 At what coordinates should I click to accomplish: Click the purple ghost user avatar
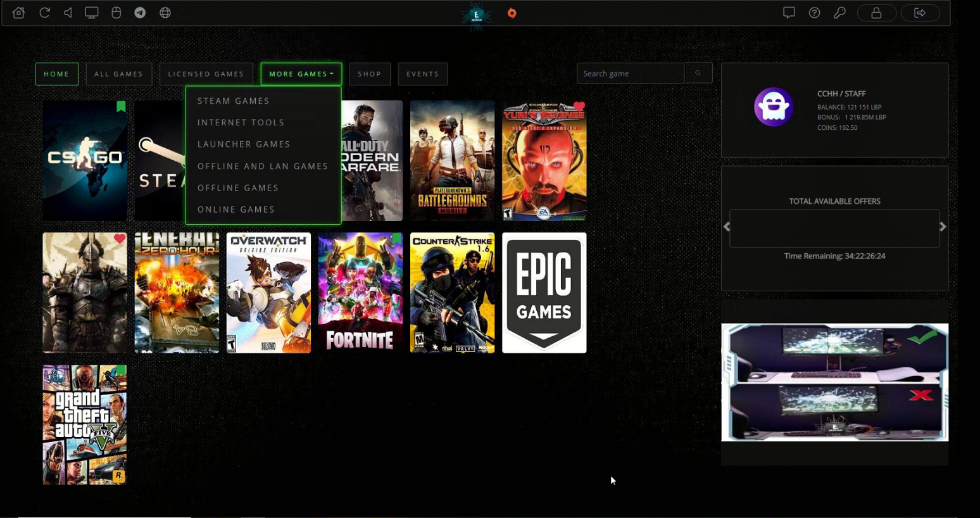click(x=774, y=107)
